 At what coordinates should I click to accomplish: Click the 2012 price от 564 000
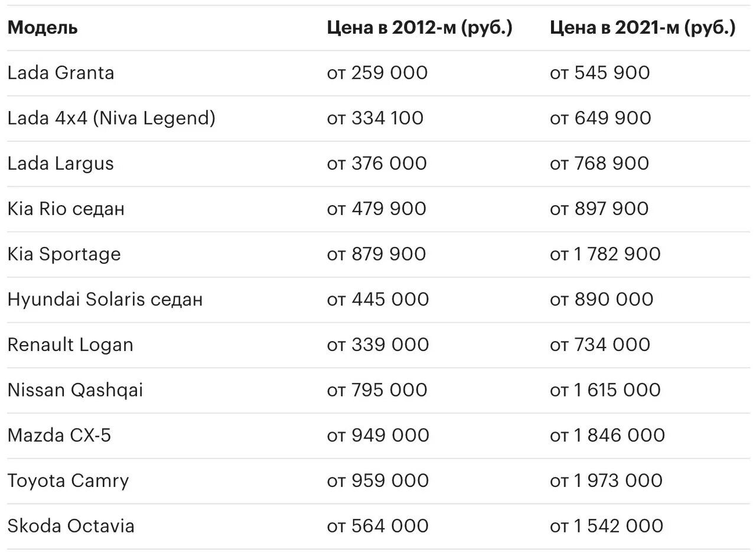378,526
